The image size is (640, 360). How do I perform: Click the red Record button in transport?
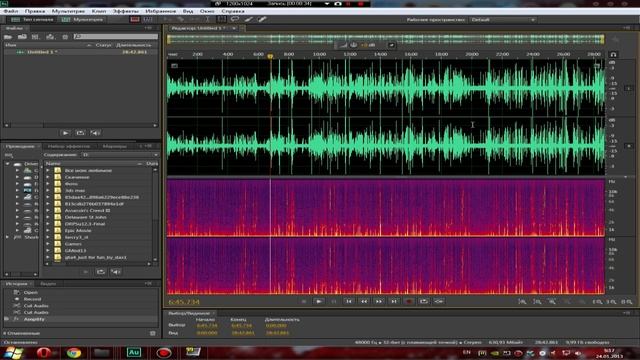coord(409,302)
